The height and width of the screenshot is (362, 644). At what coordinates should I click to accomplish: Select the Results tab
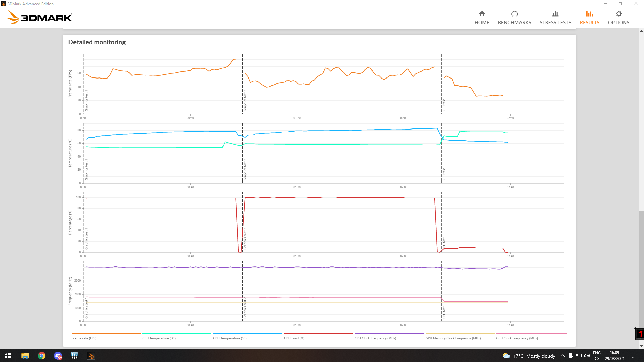click(x=589, y=18)
